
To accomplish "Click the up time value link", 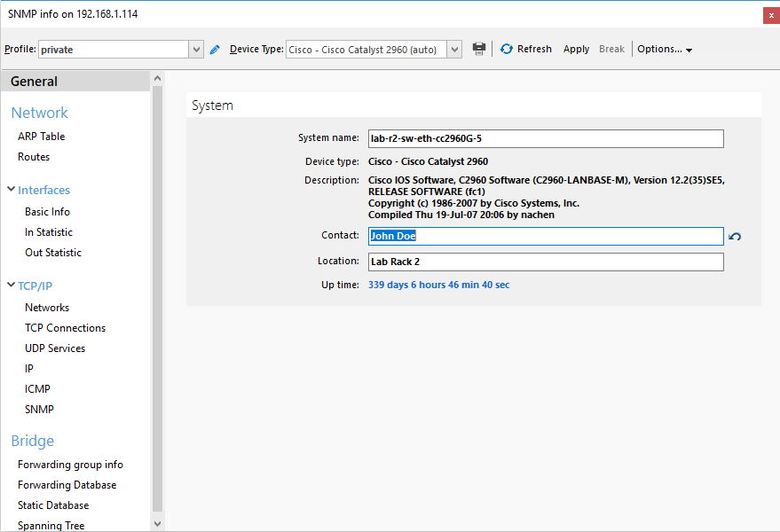I will tap(438, 285).
